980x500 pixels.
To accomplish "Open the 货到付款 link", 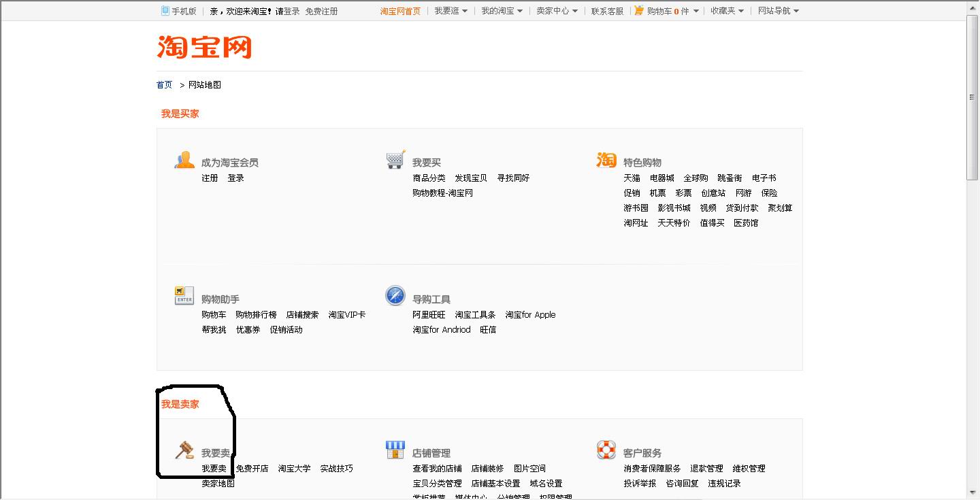I will point(742,208).
